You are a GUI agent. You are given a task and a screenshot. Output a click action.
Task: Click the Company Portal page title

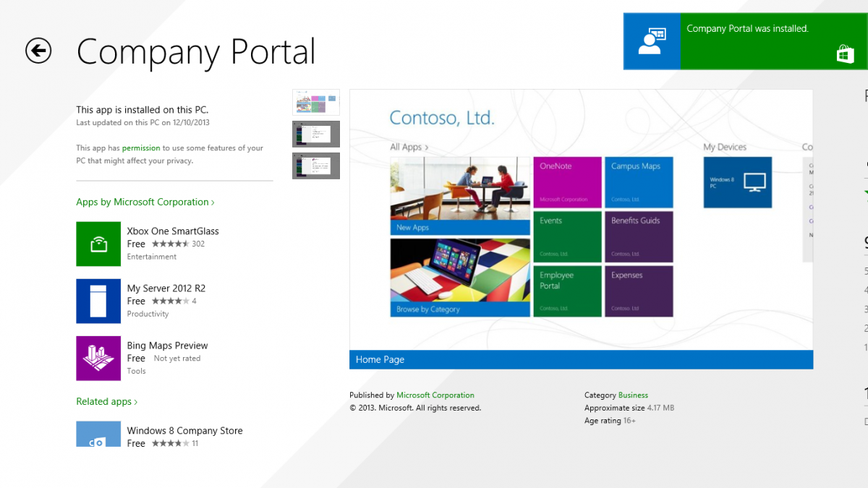(196, 52)
